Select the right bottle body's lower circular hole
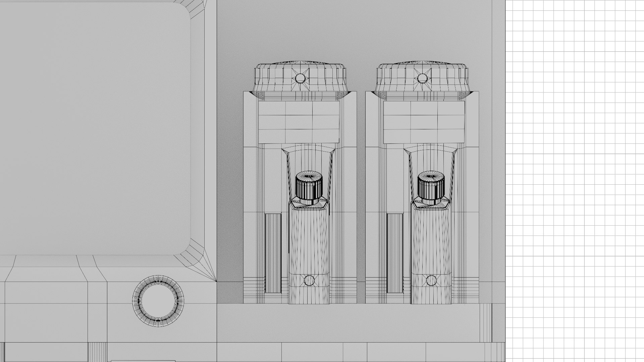The height and width of the screenshot is (362, 644). coord(431,280)
